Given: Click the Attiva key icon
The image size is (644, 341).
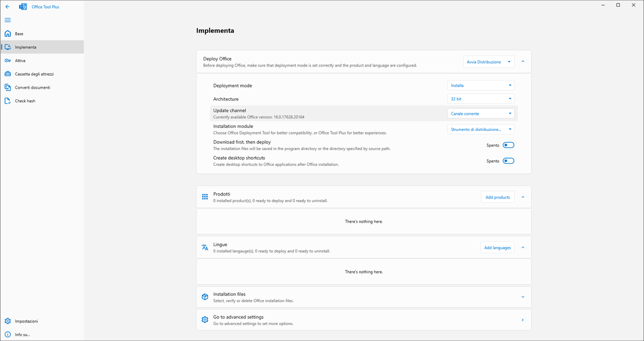Looking at the screenshot, I should point(8,60).
